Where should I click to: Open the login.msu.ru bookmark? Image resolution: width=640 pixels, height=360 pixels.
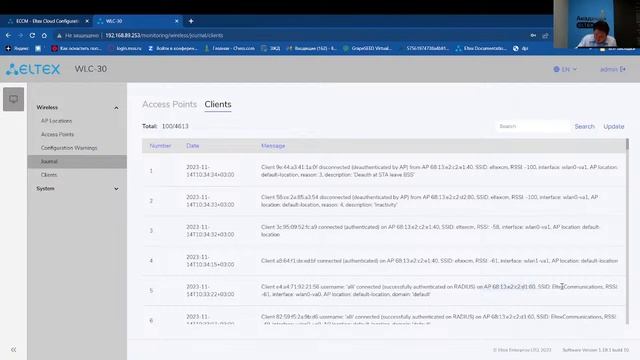click(x=126, y=48)
